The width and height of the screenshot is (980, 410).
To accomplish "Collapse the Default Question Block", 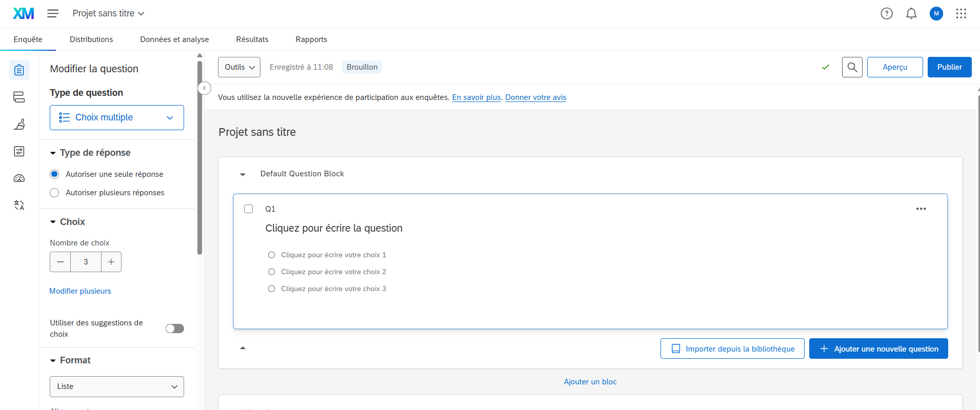I will click(243, 174).
